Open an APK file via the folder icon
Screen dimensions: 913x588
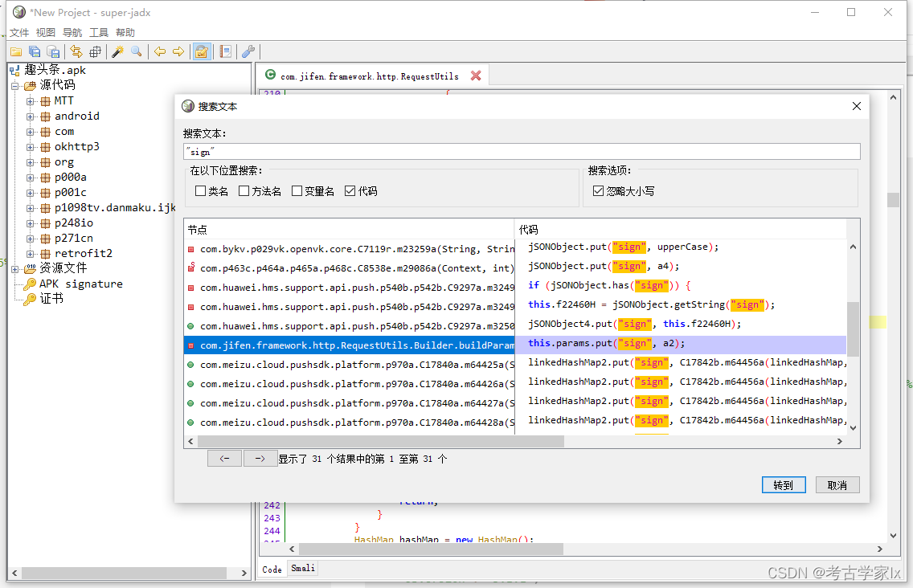(15, 51)
